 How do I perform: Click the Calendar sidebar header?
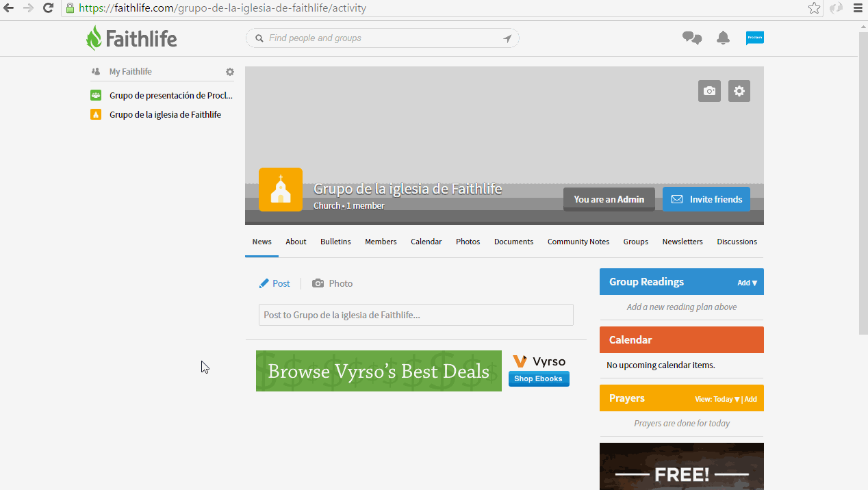682,339
